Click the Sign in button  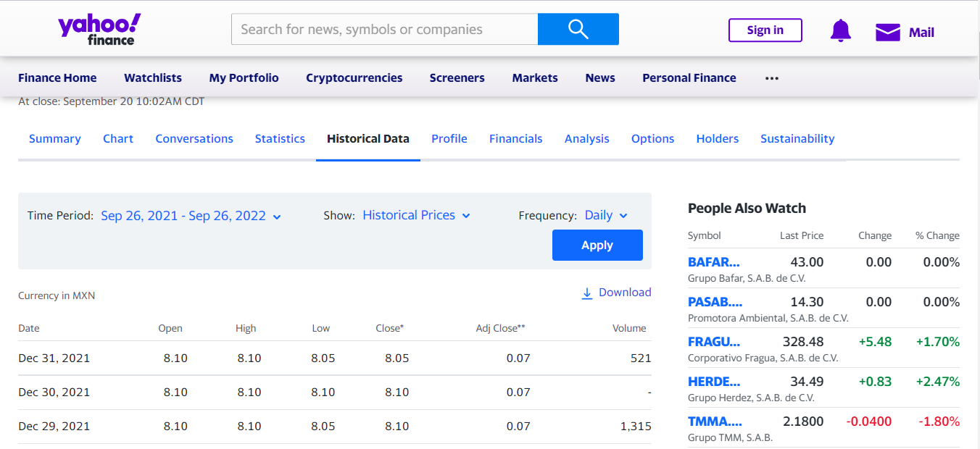[x=765, y=30]
